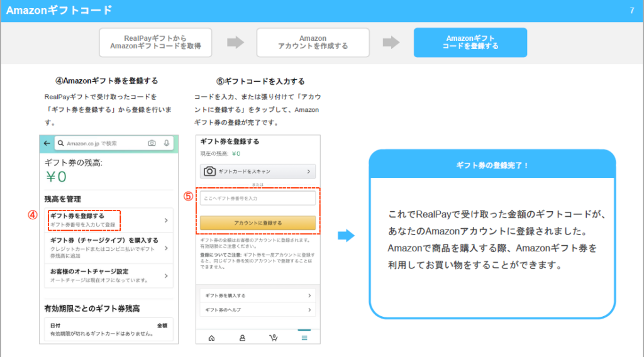Tap the hamburger menu icon

pos(304,338)
